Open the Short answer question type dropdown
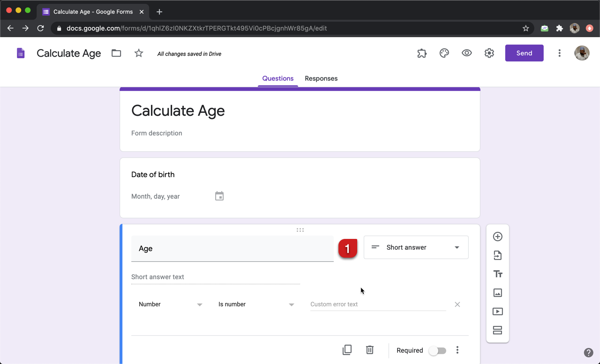 click(x=416, y=247)
